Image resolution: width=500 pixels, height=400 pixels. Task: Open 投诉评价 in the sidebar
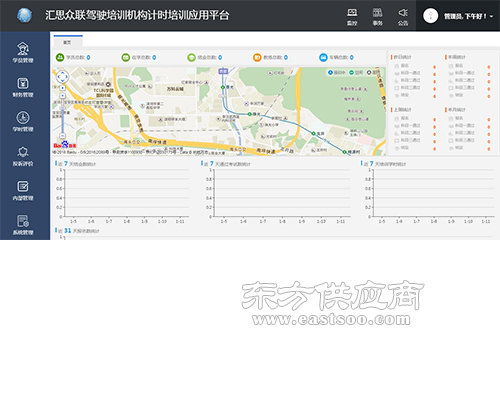[x=23, y=156]
